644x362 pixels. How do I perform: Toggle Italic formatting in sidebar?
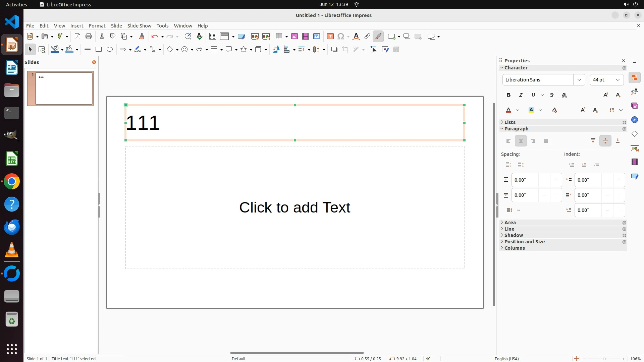521,95
